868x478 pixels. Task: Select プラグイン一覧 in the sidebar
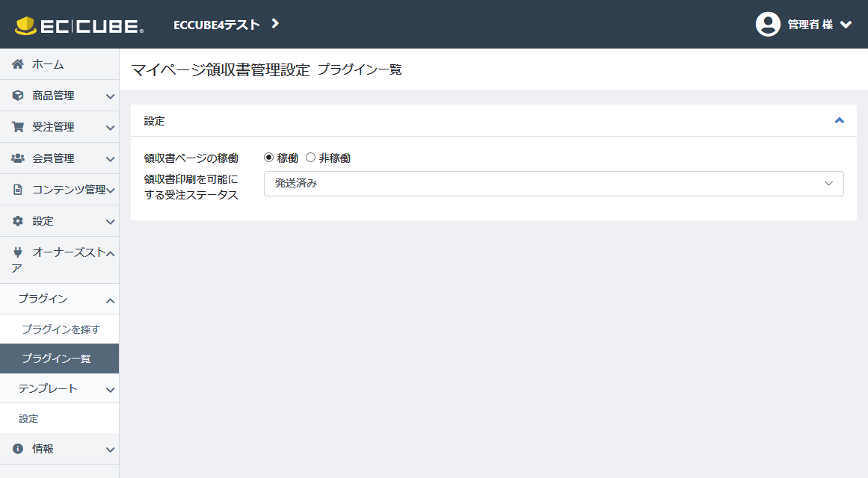click(x=57, y=358)
